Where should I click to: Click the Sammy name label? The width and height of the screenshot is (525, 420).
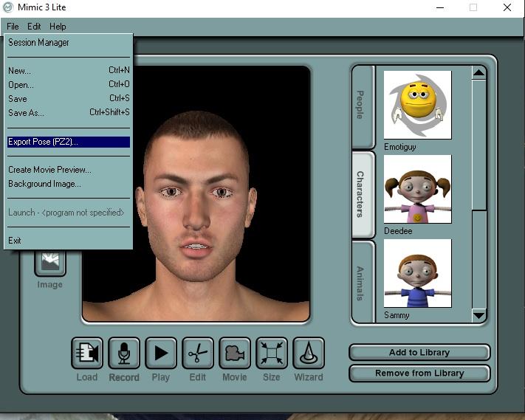pyautogui.click(x=397, y=315)
